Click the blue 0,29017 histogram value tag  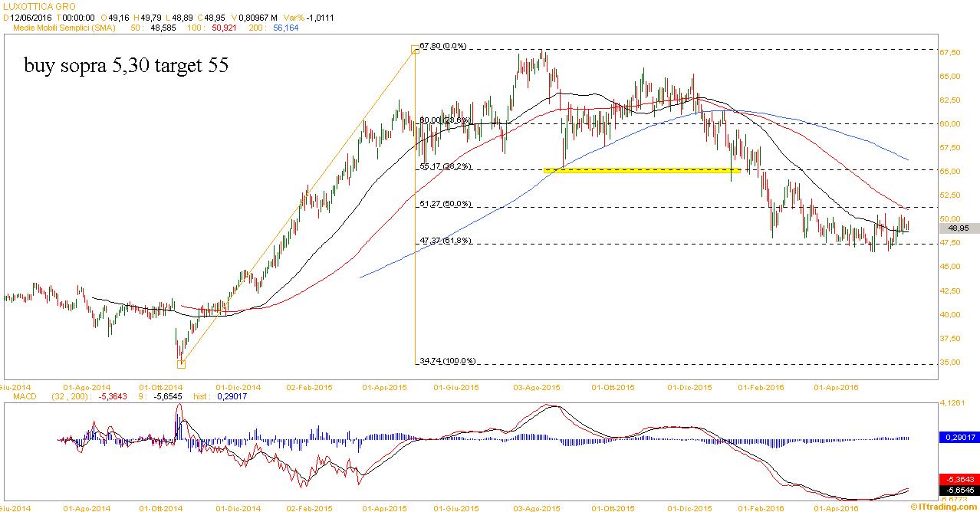(958, 437)
